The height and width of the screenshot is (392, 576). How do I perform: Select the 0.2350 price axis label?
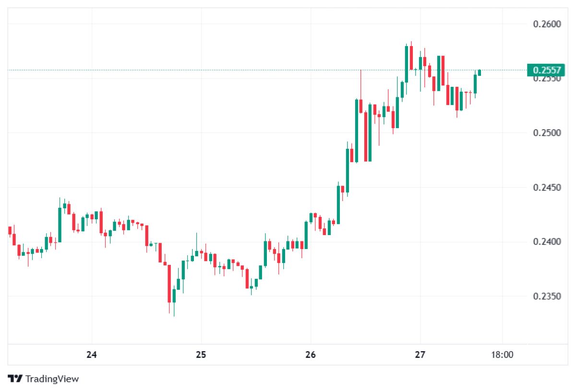pyautogui.click(x=547, y=296)
